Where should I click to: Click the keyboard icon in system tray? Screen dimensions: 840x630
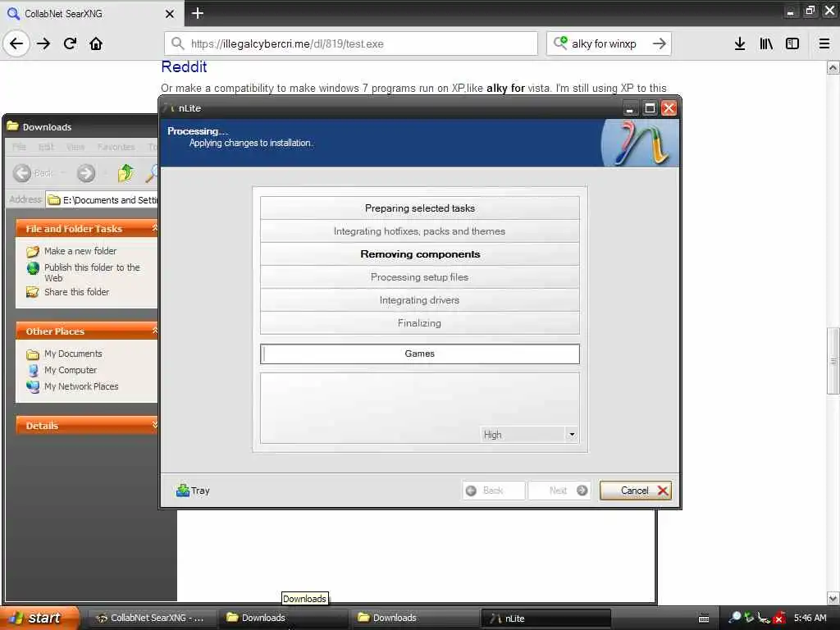(704, 619)
